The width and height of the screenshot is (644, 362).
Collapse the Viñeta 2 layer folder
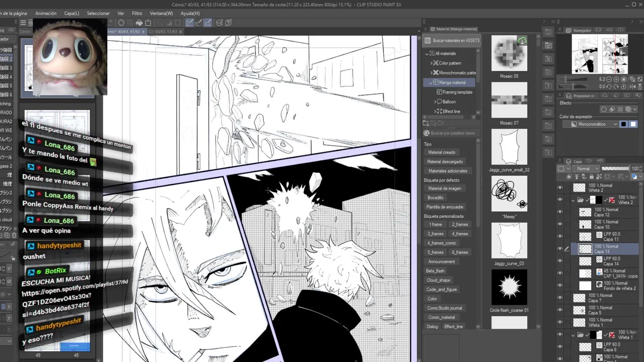tap(573, 200)
